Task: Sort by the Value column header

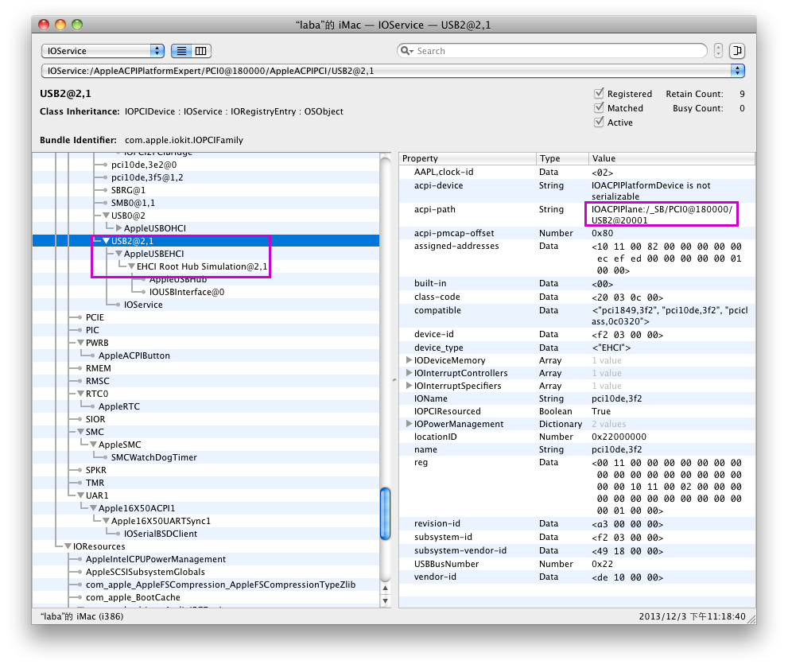Action: pos(672,158)
